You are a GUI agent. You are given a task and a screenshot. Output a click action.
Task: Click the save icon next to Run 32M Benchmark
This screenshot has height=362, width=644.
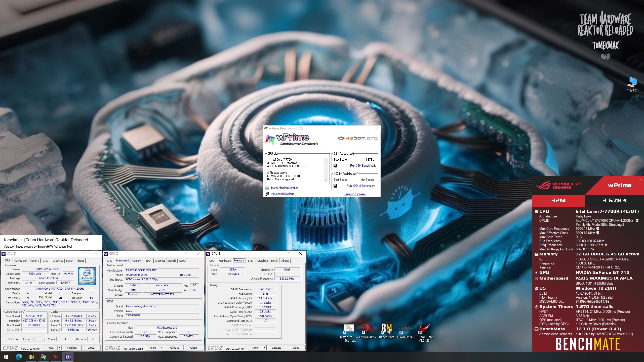pyautogui.click(x=335, y=166)
